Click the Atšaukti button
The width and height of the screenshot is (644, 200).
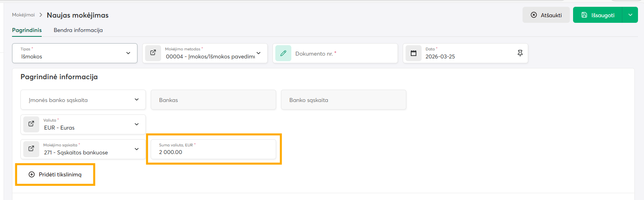(546, 15)
